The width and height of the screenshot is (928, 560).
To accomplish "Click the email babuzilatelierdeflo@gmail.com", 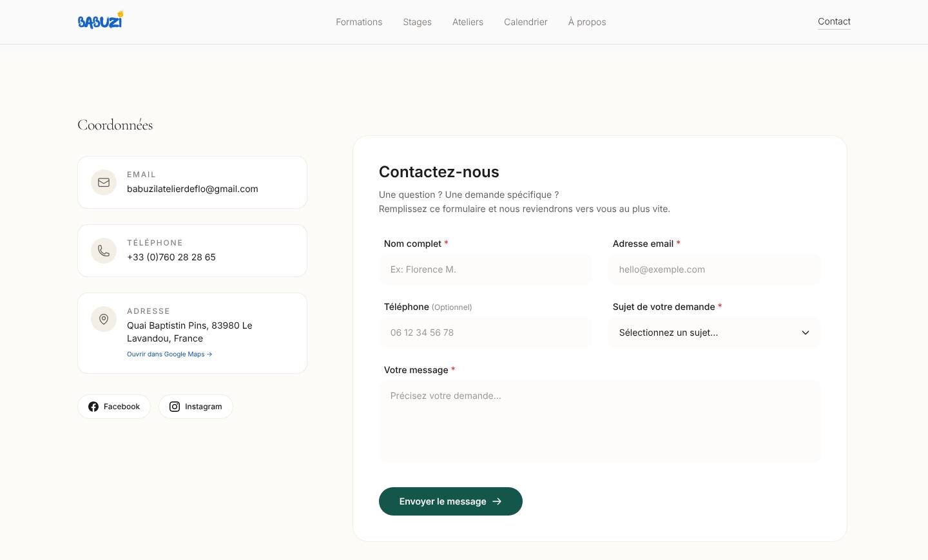I will point(193,189).
